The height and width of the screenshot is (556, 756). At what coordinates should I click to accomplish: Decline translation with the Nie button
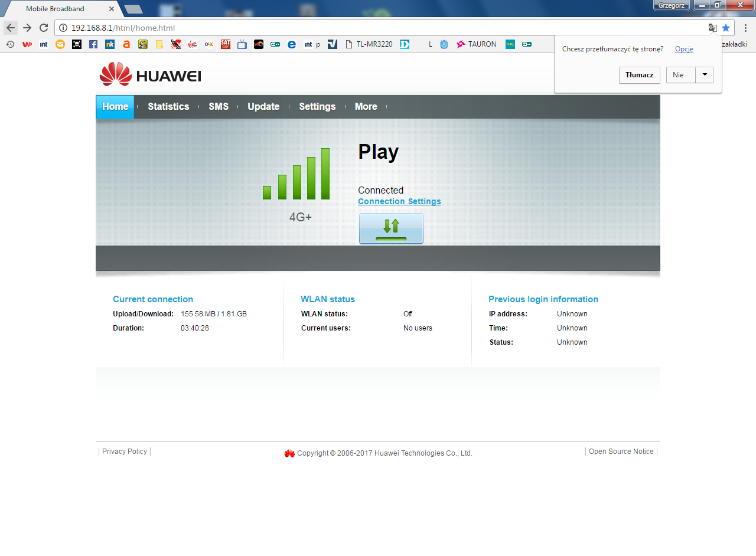pyautogui.click(x=681, y=75)
